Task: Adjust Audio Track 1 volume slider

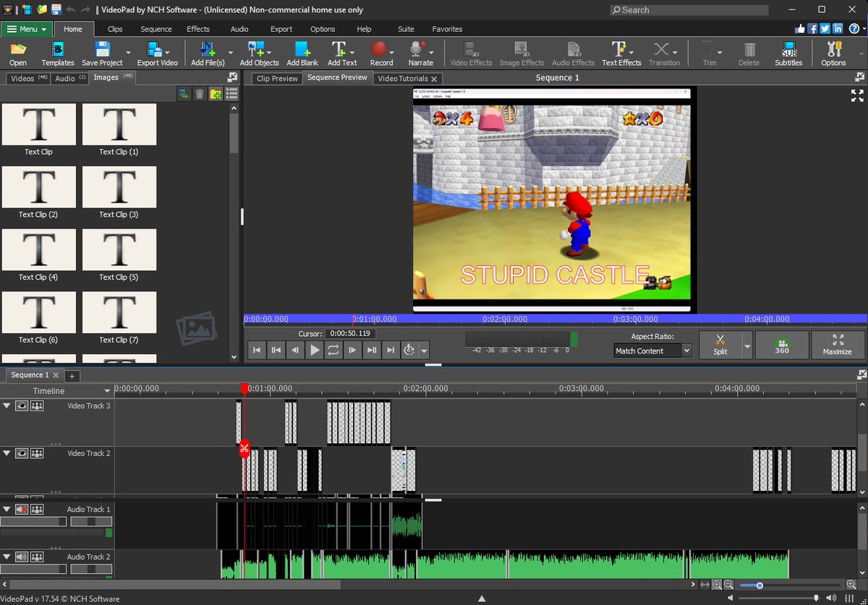Action: click(33, 521)
